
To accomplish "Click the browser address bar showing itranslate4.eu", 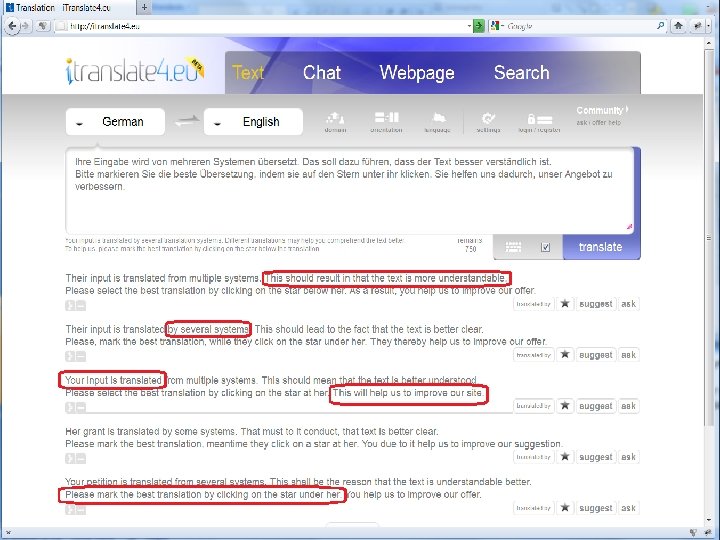I will (x=264, y=26).
